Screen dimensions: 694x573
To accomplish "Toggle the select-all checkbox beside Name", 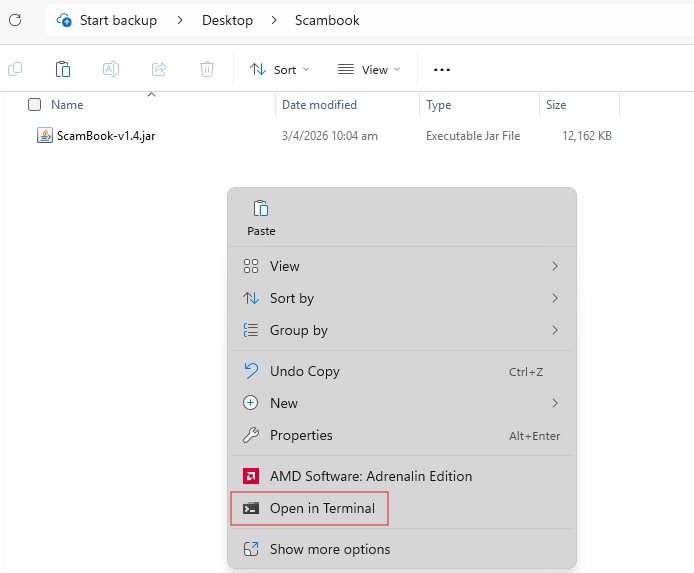I will [35, 105].
